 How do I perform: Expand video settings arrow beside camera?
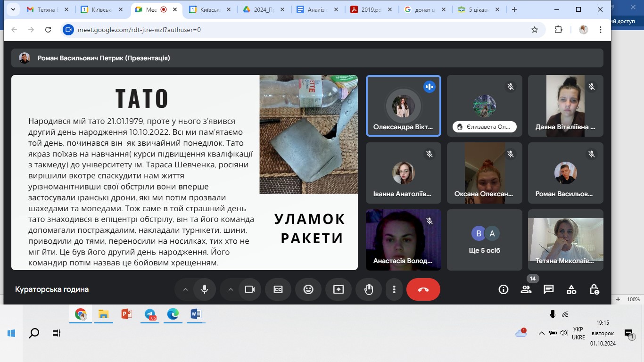[231, 289]
